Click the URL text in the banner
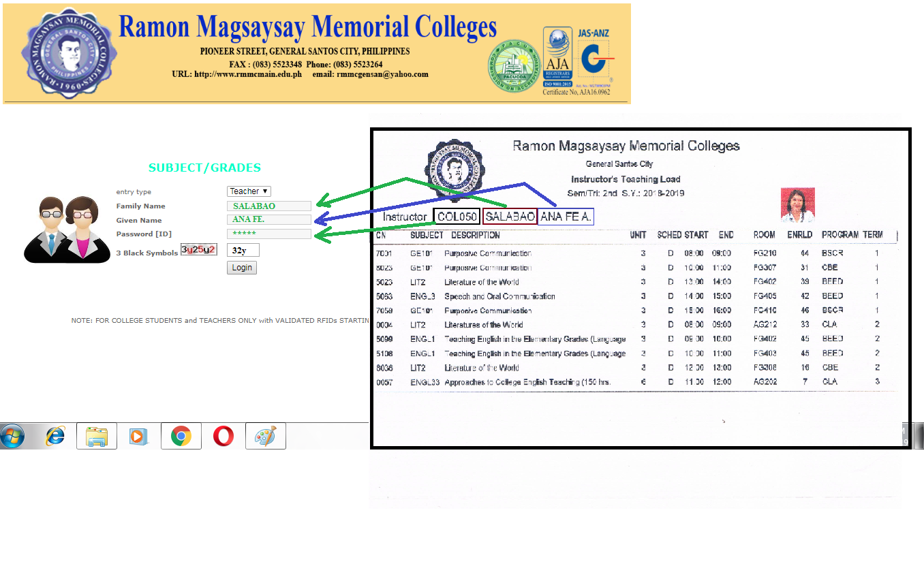This screenshot has width=924, height=583. coord(236,74)
